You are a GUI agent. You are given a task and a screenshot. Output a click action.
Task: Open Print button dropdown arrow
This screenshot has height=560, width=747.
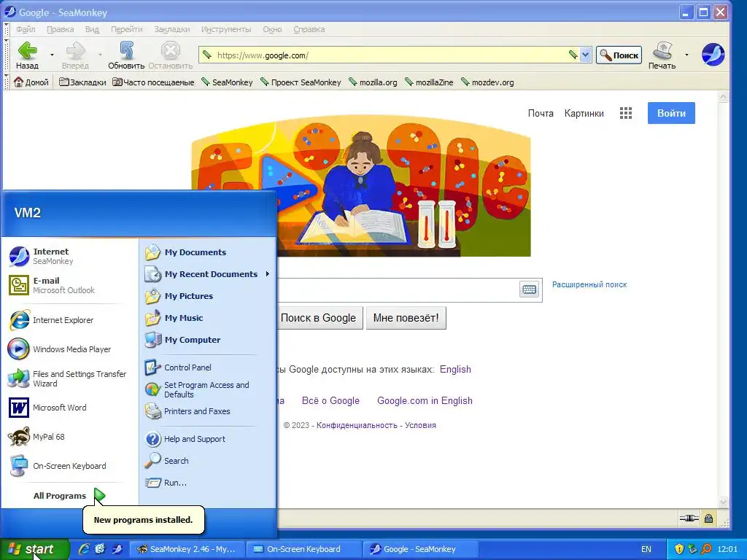[x=686, y=55]
